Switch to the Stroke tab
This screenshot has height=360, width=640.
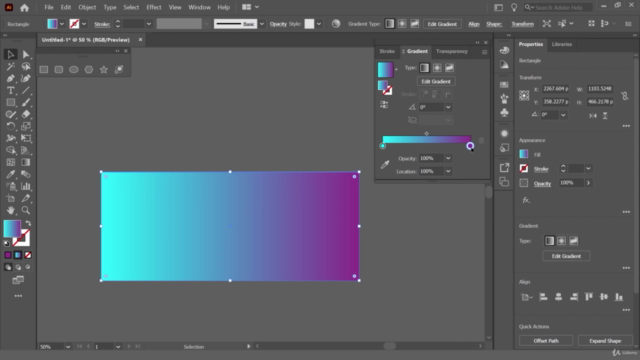387,51
